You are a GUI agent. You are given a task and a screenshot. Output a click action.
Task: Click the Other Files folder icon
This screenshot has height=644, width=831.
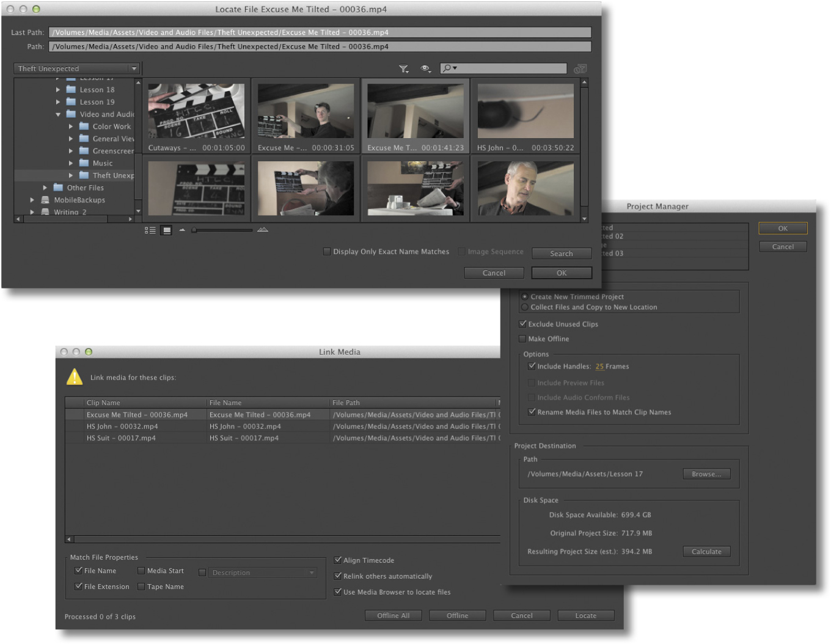pyautogui.click(x=59, y=187)
